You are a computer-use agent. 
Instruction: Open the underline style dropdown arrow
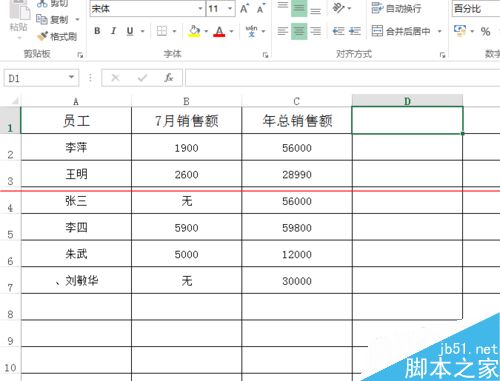(x=142, y=31)
